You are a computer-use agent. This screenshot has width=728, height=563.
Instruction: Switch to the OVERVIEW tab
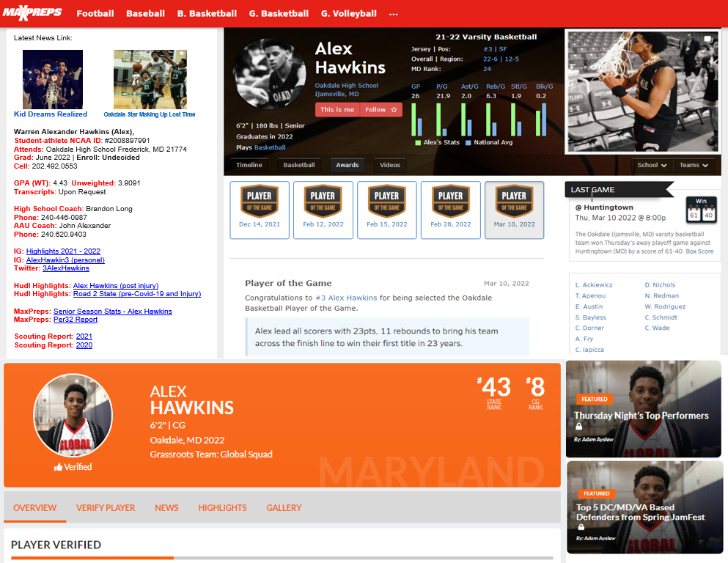[x=34, y=508]
